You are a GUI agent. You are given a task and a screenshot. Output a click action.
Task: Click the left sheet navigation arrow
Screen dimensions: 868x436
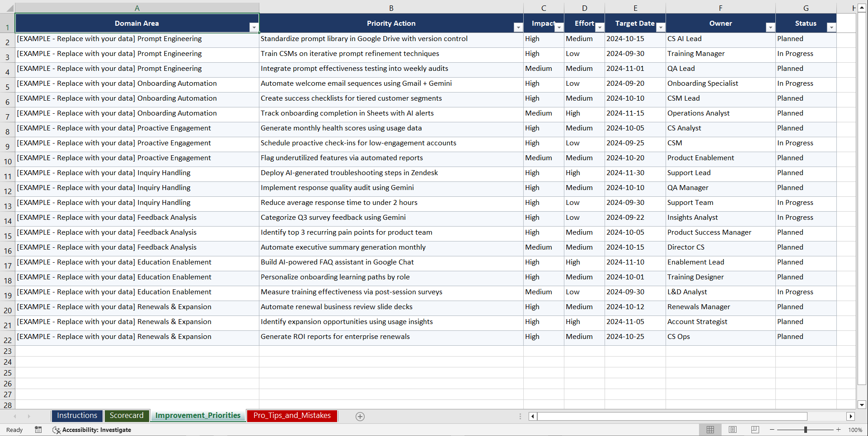click(15, 416)
